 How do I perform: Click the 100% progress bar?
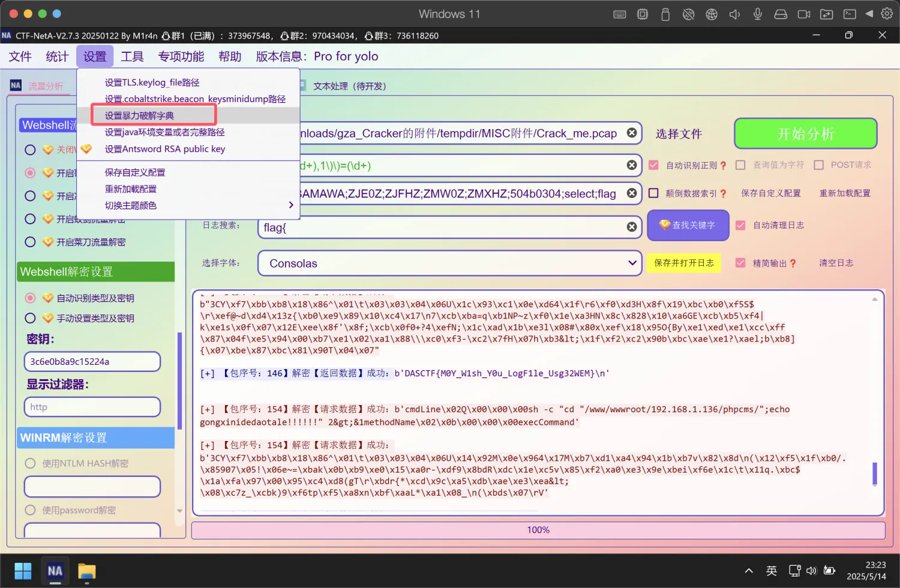[x=538, y=530]
